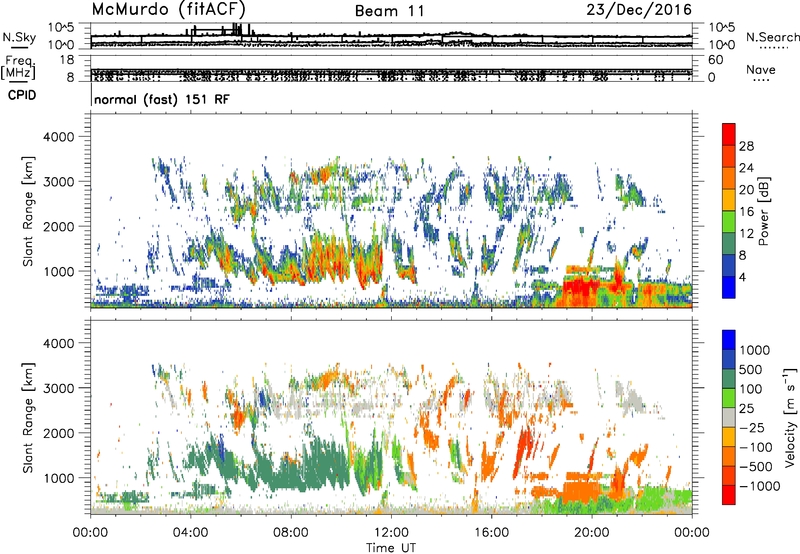Click Velocity colorbar segment between 100 and 500
This screenshot has height=554, width=800.
[729, 379]
